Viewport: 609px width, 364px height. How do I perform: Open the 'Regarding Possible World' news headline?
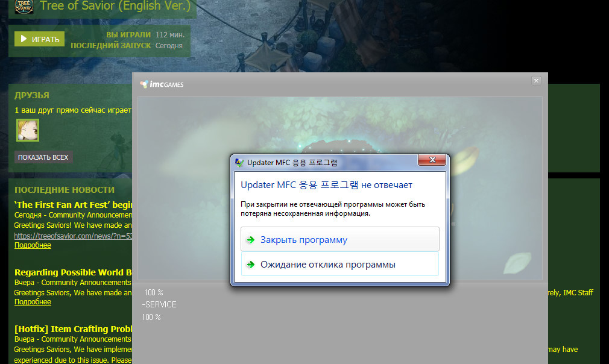coord(73,272)
